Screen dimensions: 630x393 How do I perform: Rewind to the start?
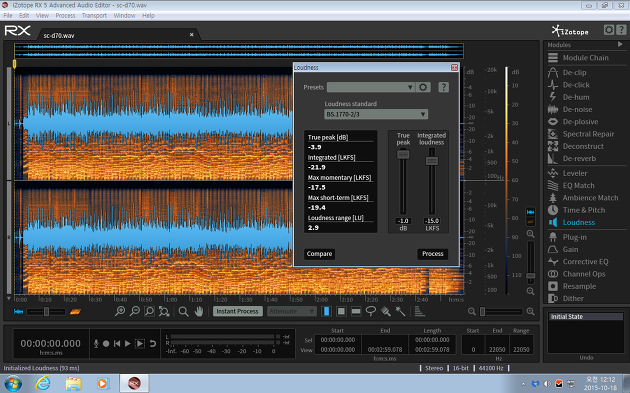[x=117, y=344]
